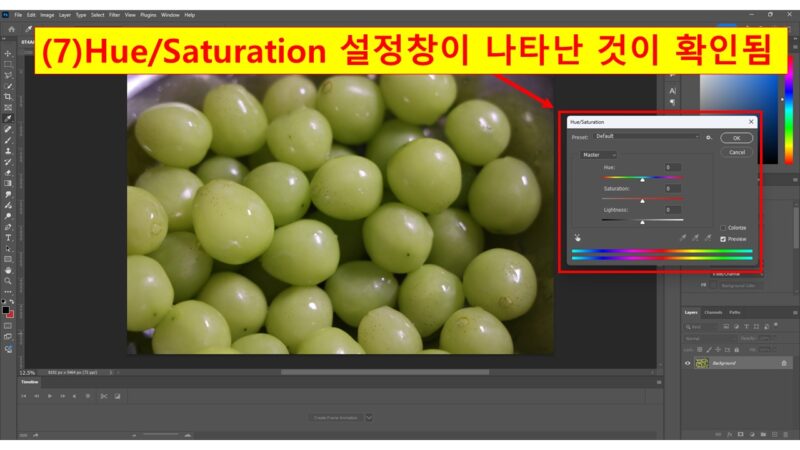Select the Move tool
The height and width of the screenshot is (450, 800).
tap(8, 54)
